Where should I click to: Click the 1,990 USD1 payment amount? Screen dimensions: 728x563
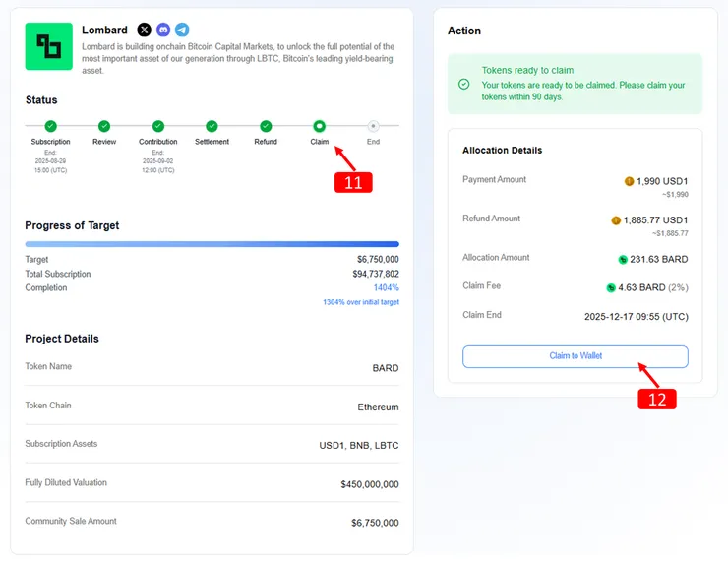662,181
